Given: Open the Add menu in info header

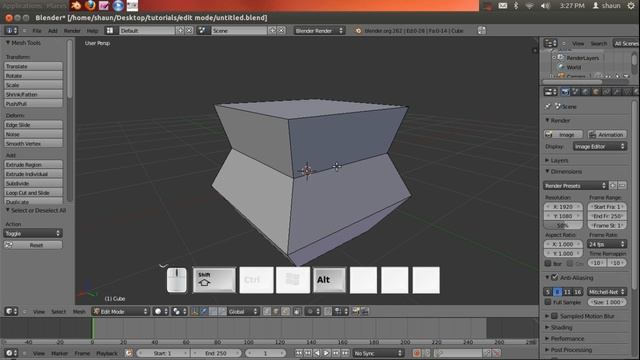Looking at the screenshot, I should (x=53, y=31).
